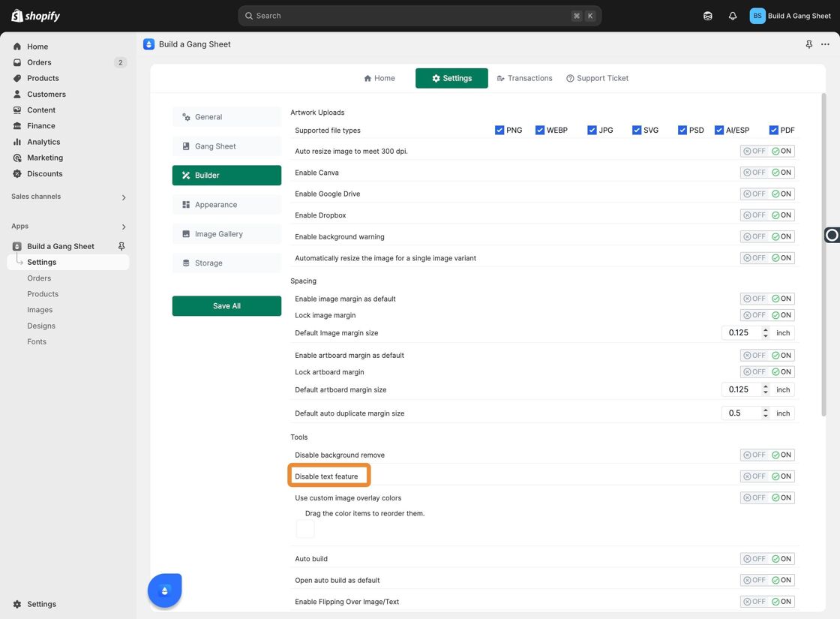Select the Image Gallery settings section
The image size is (840, 619).
coord(226,234)
